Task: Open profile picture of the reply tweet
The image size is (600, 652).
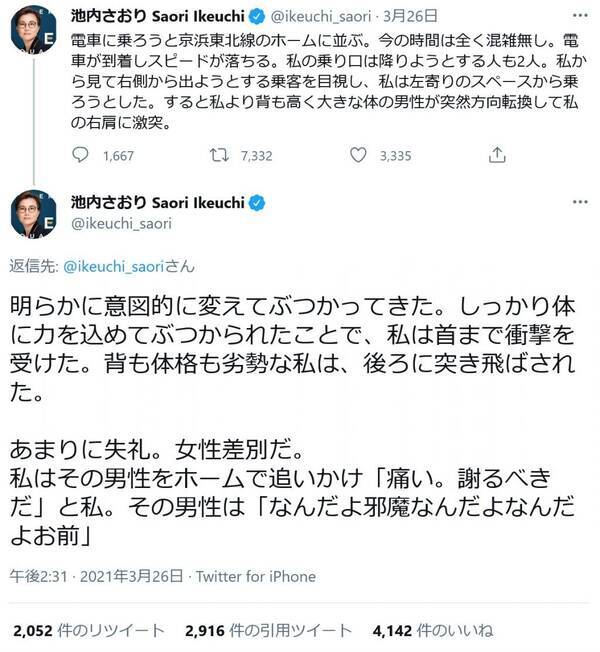Action: coord(34,214)
